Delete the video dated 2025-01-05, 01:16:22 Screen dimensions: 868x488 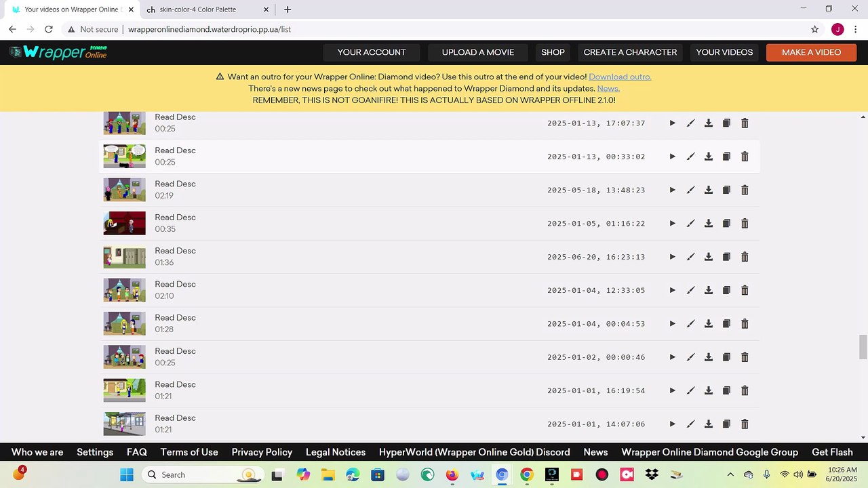click(745, 224)
